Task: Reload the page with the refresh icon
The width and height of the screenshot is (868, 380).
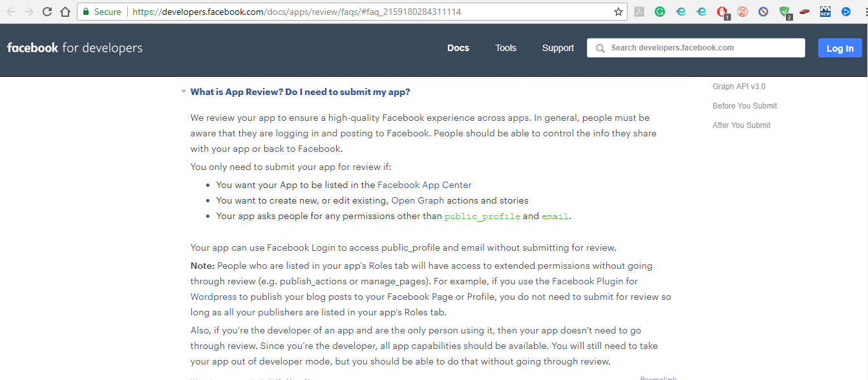Action: click(47, 12)
